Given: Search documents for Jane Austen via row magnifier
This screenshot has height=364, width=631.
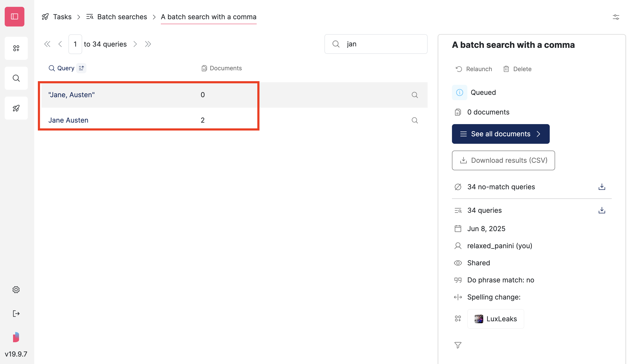Looking at the screenshot, I should [415, 120].
